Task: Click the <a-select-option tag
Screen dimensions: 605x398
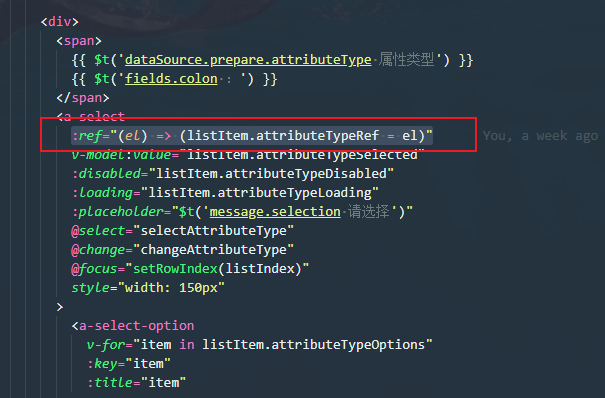Action: [x=133, y=326]
